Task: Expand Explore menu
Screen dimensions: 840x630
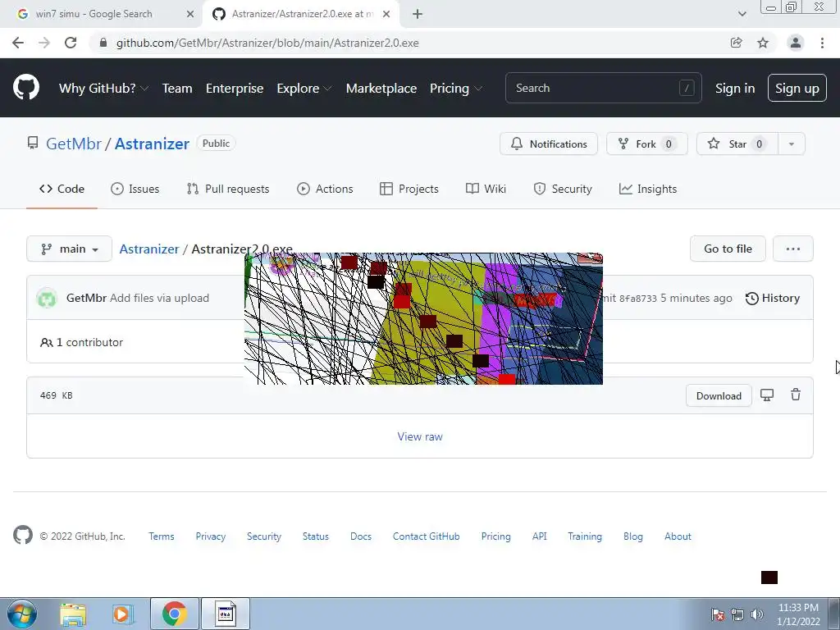Action: click(x=304, y=88)
